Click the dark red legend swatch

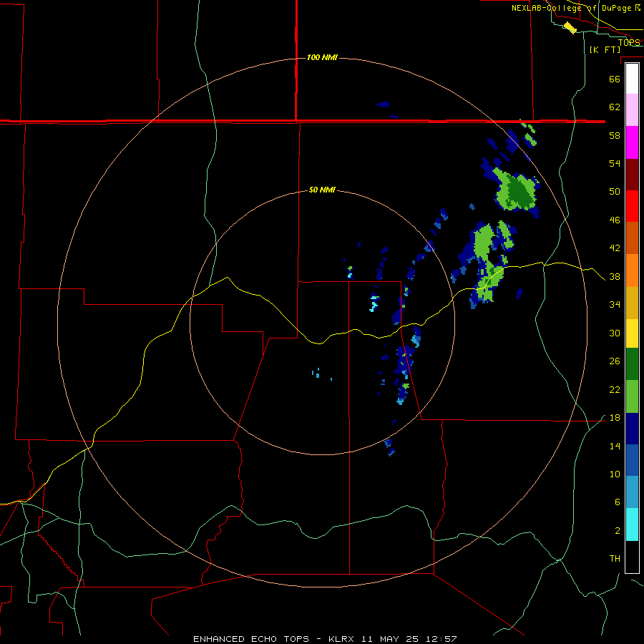pos(632,175)
